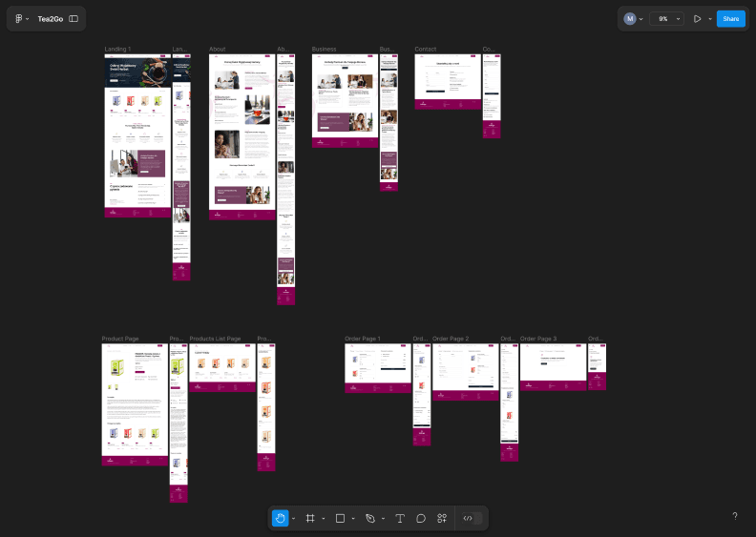Expand the shape tools dropdown arrow
Screen dimensions: 756x537
tap(352, 519)
